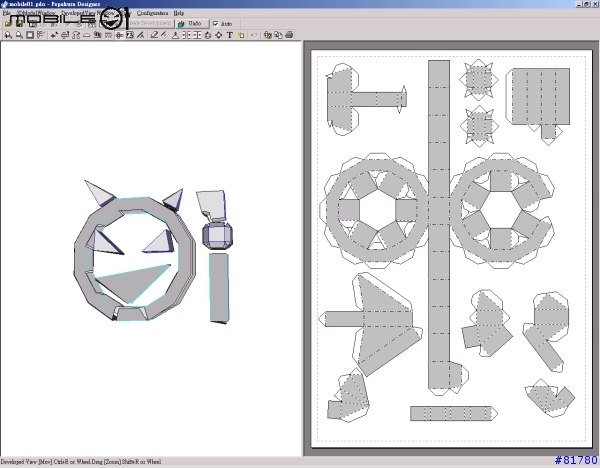Click the second magnifier zoom icon

[19, 35]
